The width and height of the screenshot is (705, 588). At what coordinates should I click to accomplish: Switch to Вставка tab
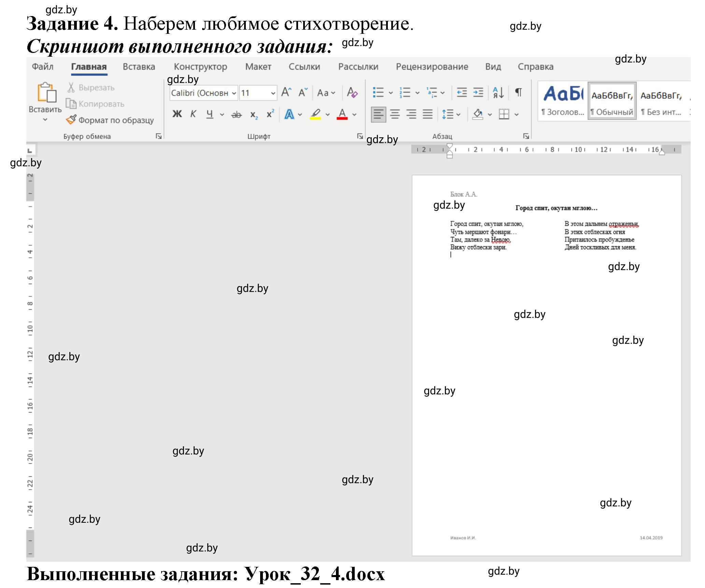[139, 67]
